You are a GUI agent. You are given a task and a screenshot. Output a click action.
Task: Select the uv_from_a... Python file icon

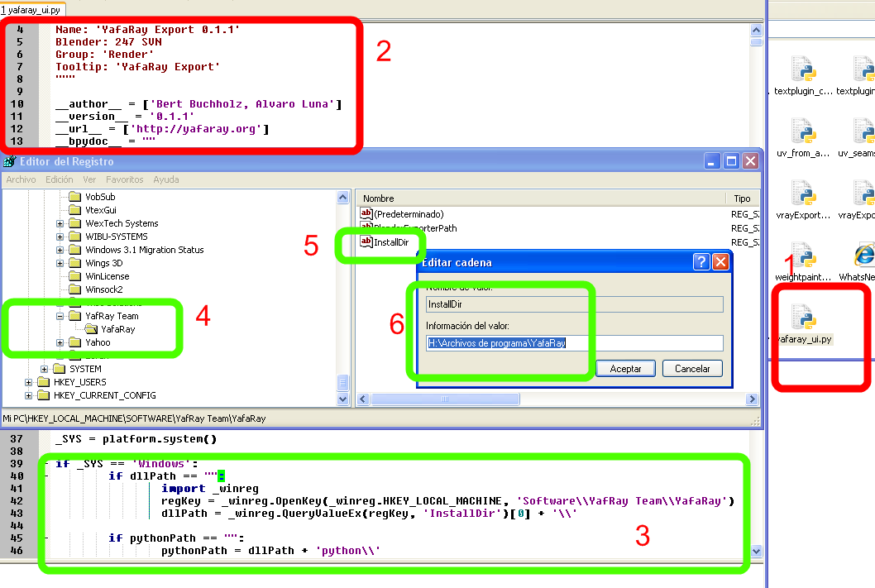tap(804, 131)
